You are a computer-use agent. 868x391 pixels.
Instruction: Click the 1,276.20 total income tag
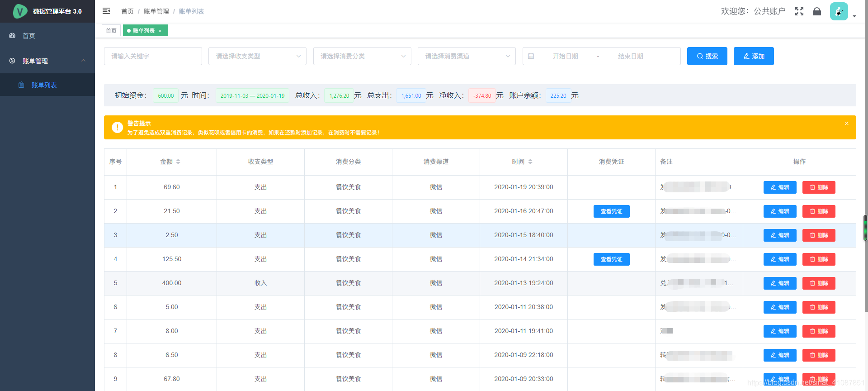[x=339, y=95]
